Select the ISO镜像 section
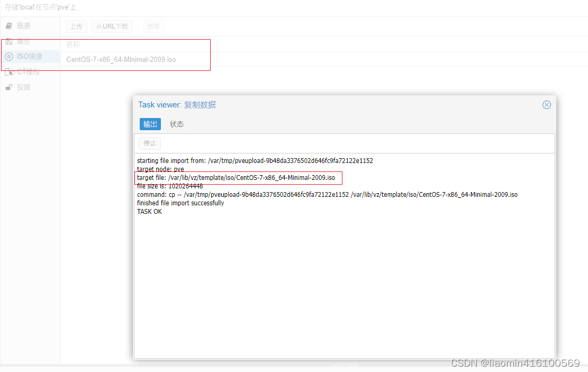This screenshot has width=588, height=372. click(x=30, y=57)
